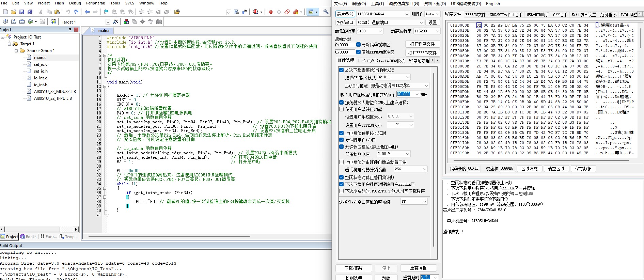
Task: Open the 资料下载(D) menu
Action: 435,3
